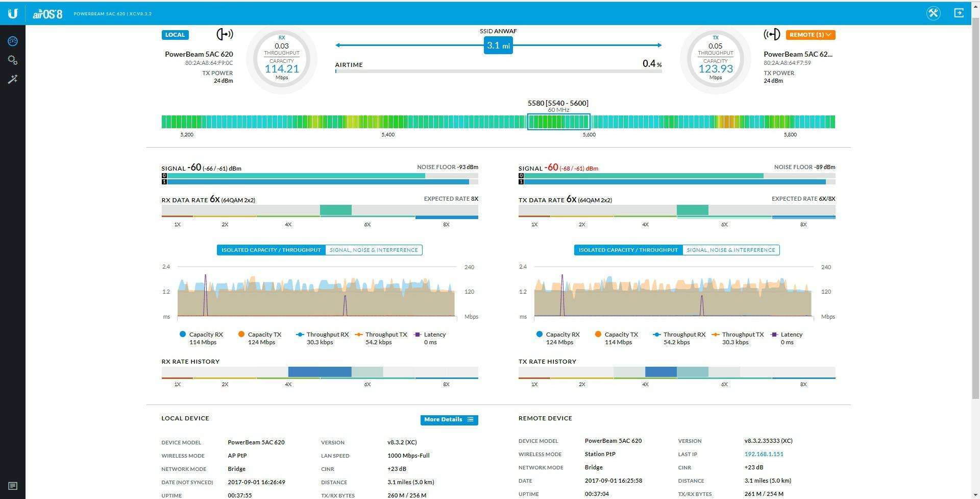Click the 0.4 % airtime value
980x499 pixels.
pyautogui.click(x=652, y=64)
